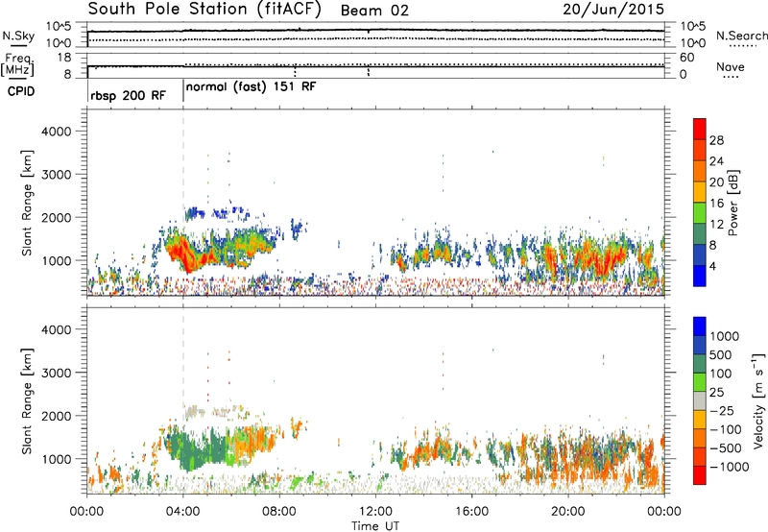Screen dimensions: 768x532
Task: Click the '12:00' time tick label
Action: click(x=375, y=512)
